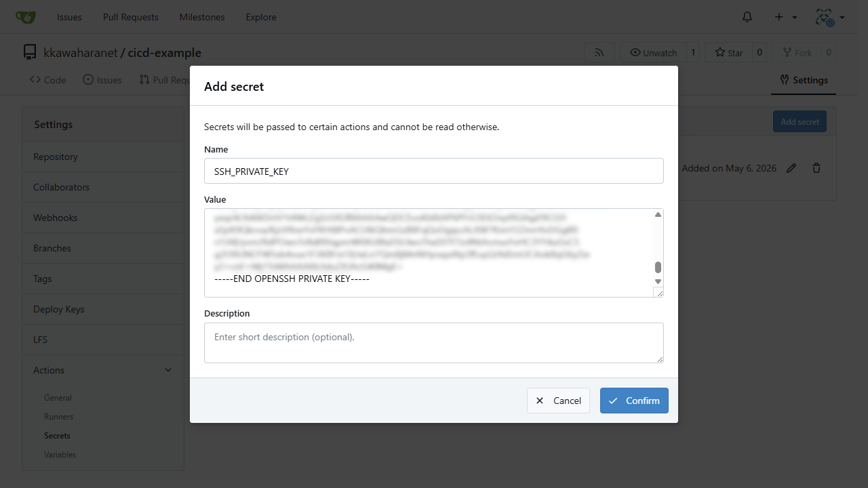Collapse the Actions section chevron
The height and width of the screenshot is (488, 868).
coord(168,370)
